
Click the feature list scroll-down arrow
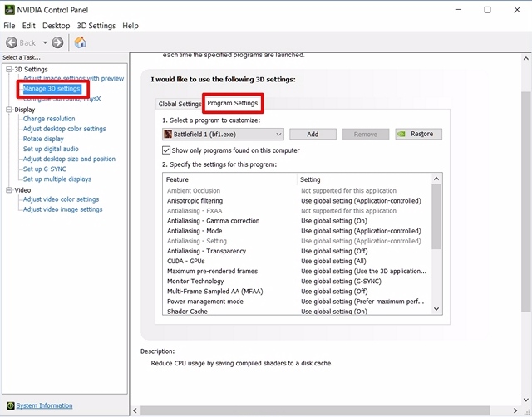coord(436,308)
